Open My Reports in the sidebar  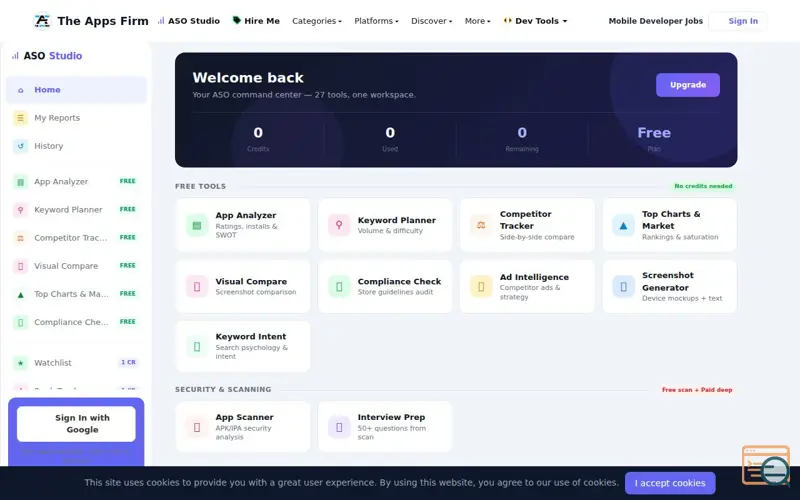point(77,118)
